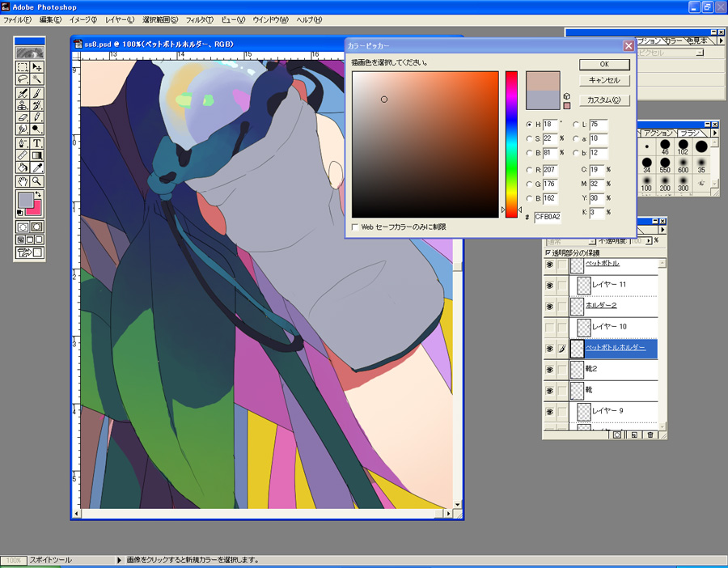Select the S: saturation radio button
Image resolution: width=728 pixels, height=568 pixels.
point(529,138)
